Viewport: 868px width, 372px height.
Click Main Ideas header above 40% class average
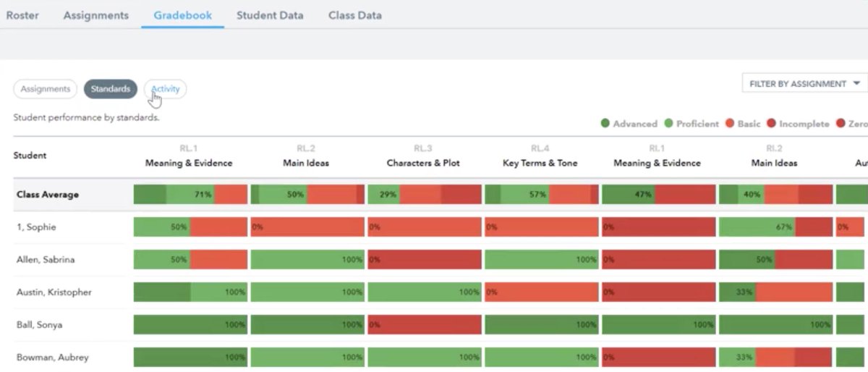coord(774,156)
